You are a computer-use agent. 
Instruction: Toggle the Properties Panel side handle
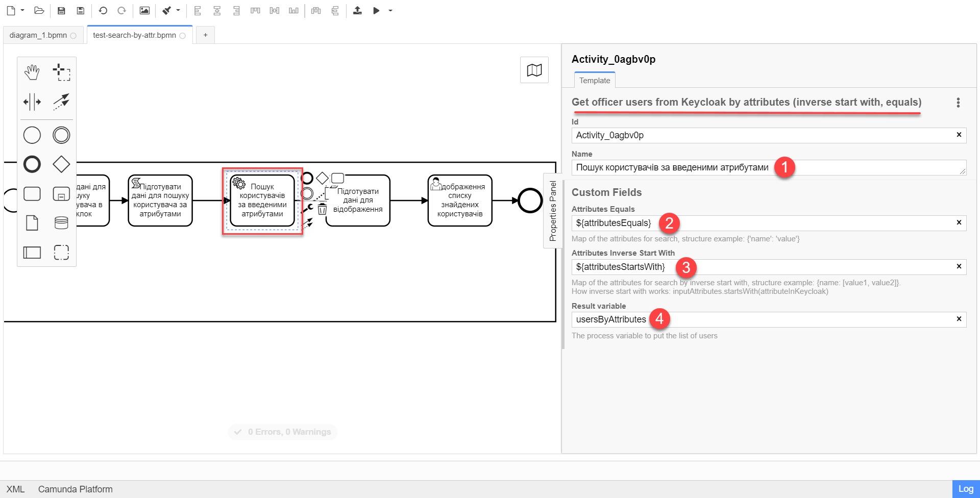(553, 210)
